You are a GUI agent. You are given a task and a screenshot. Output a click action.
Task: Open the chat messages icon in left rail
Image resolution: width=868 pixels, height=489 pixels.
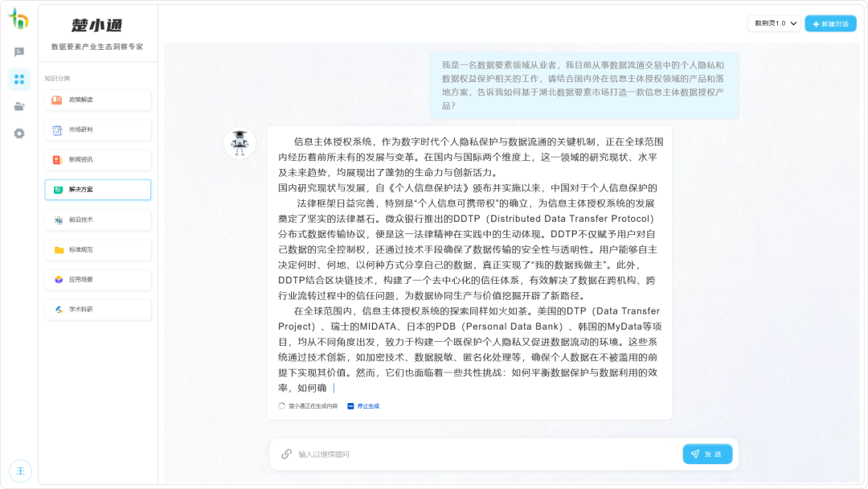[19, 52]
